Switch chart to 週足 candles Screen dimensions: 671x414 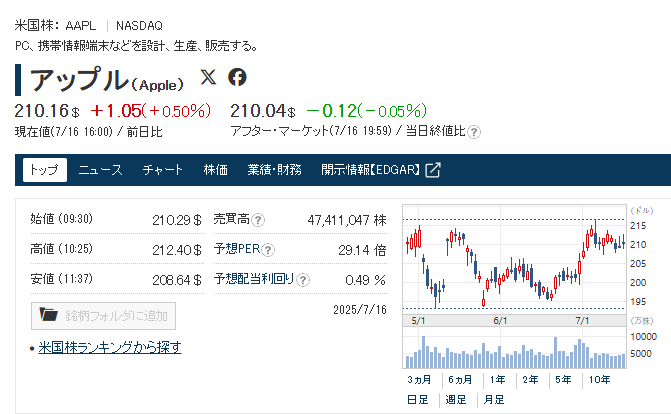pos(456,400)
